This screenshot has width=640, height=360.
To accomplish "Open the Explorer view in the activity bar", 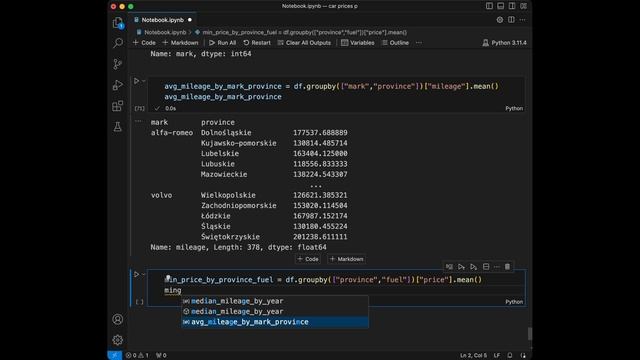I will (118, 22).
